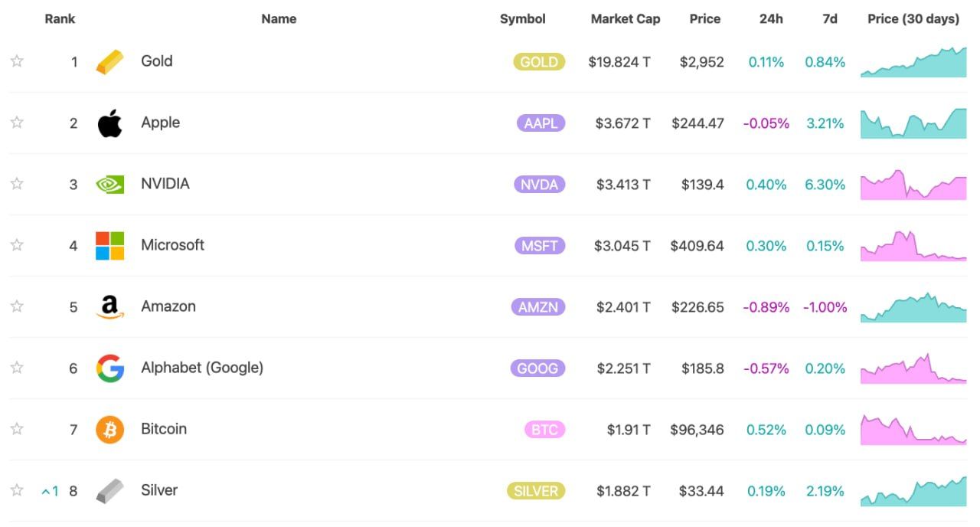
Task: Sort by the 7d column header
Action: [830, 19]
